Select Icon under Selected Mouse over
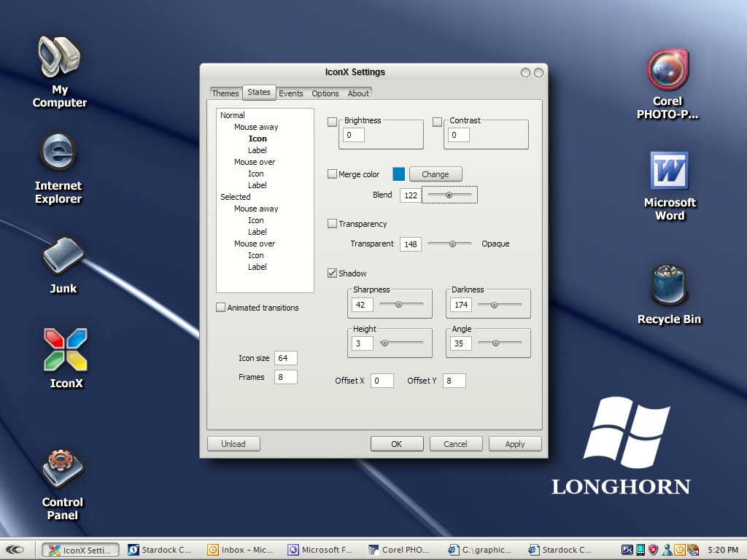This screenshot has height=560, width=747. click(256, 255)
